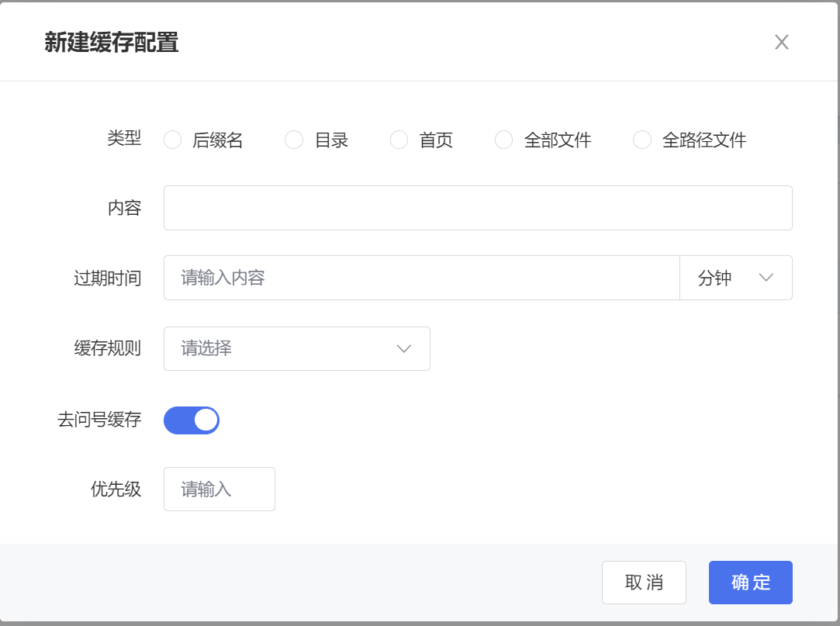
Task: Click the 新建缓存配置 dialog title
Action: pyautogui.click(x=112, y=43)
